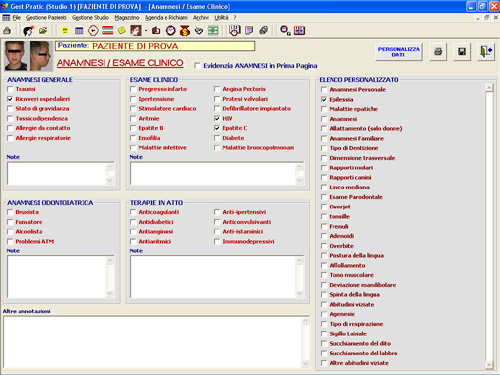Click the purple monitor search toolbar icon
This screenshot has width=500, height=375.
(285, 31)
